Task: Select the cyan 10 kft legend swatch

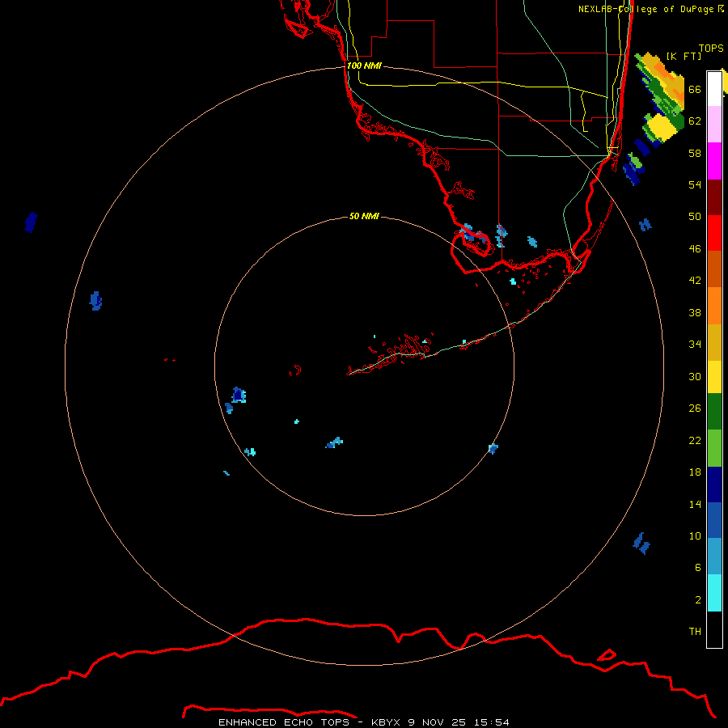Action: (714, 593)
